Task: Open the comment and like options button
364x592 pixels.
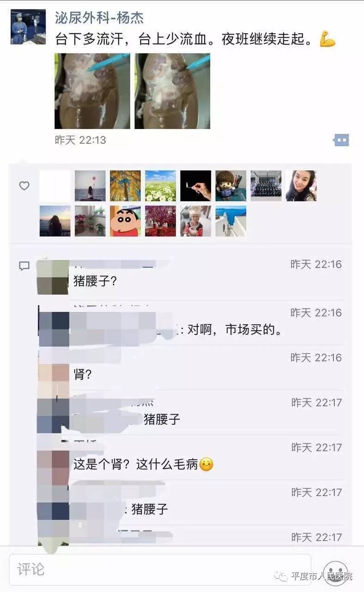Action: coord(341,140)
